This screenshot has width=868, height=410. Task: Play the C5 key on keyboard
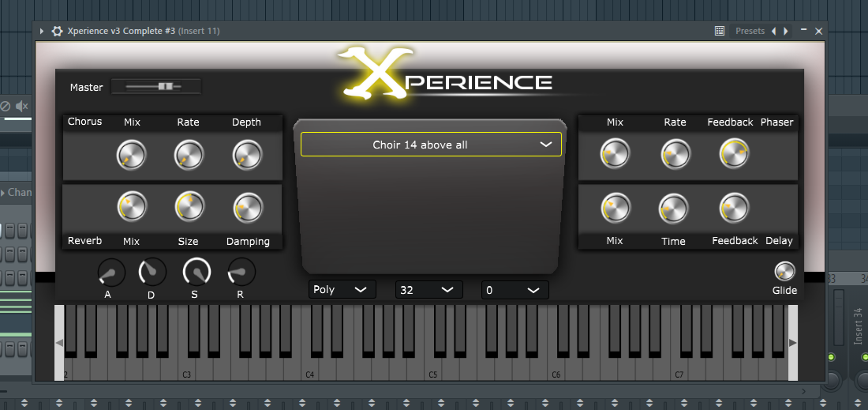point(434,368)
